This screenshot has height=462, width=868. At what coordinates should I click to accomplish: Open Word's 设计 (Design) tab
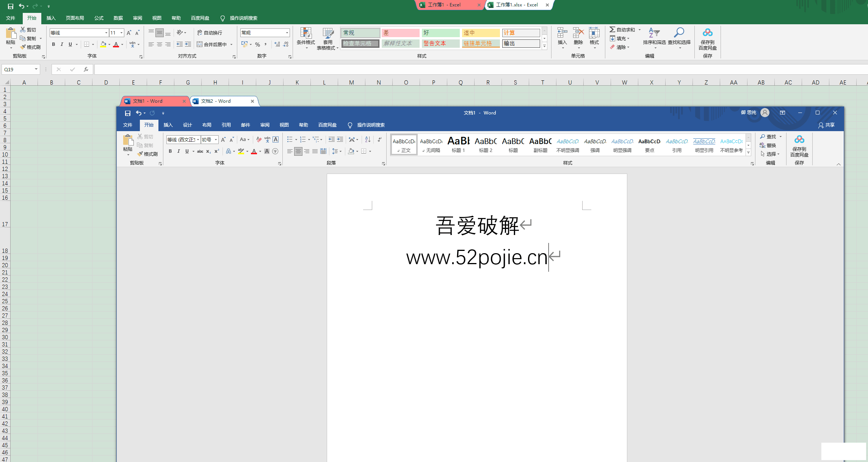point(187,125)
